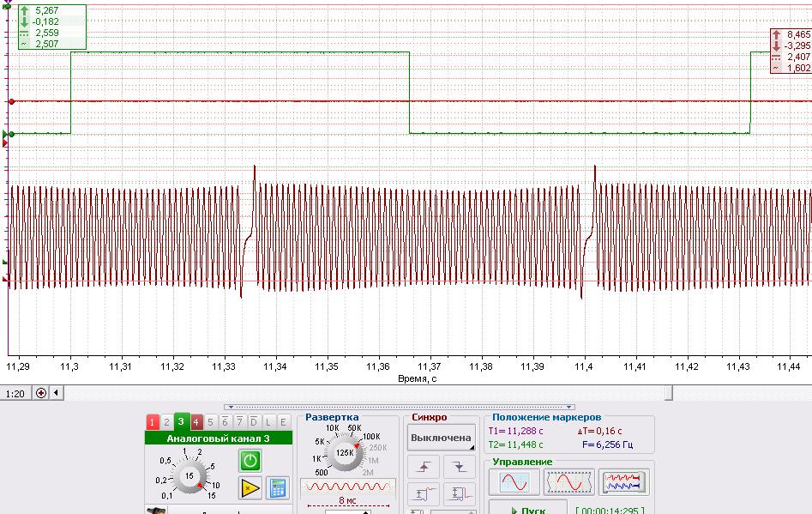
Task: Click green up-arrow maximum value icon
Action: tap(24, 10)
